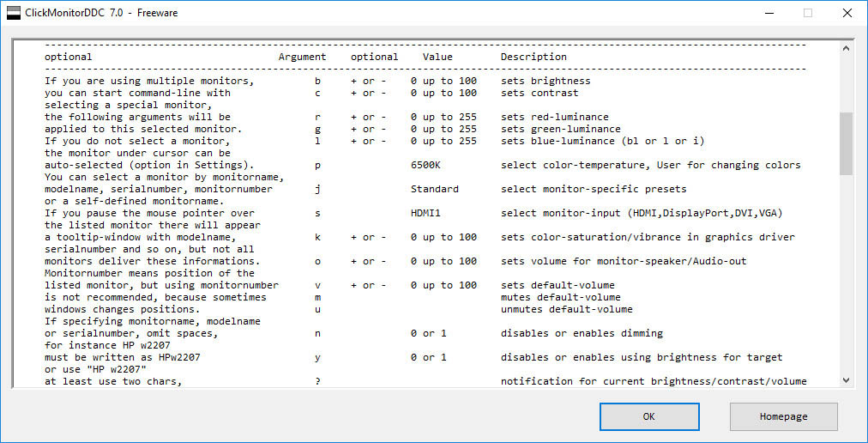Click the text 'sets brightness'

pyautogui.click(x=546, y=81)
